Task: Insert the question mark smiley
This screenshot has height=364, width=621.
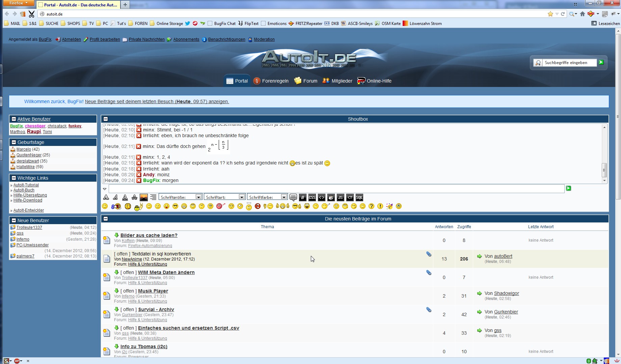Action: tap(371, 206)
